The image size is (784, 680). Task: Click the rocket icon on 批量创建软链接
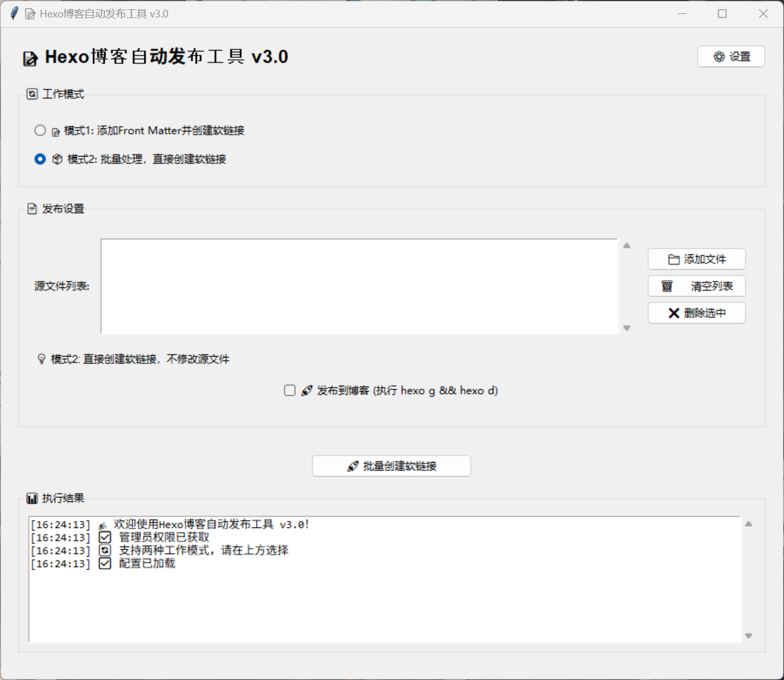point(353,466)
